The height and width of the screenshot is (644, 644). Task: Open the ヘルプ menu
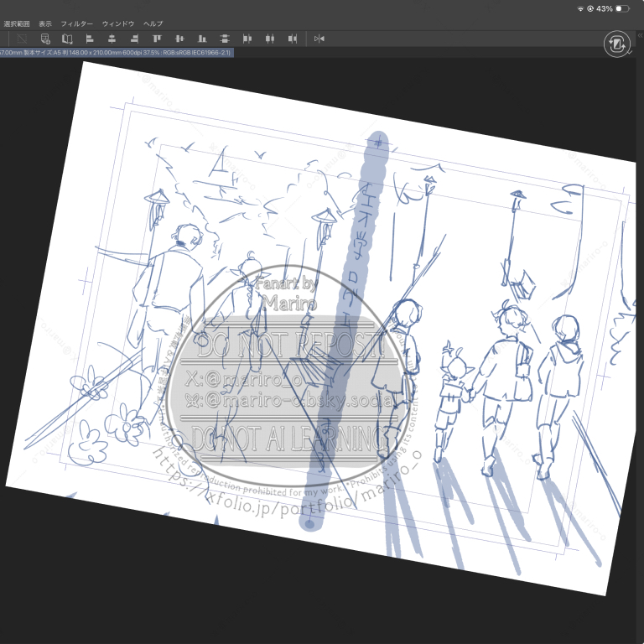(153, 23)
